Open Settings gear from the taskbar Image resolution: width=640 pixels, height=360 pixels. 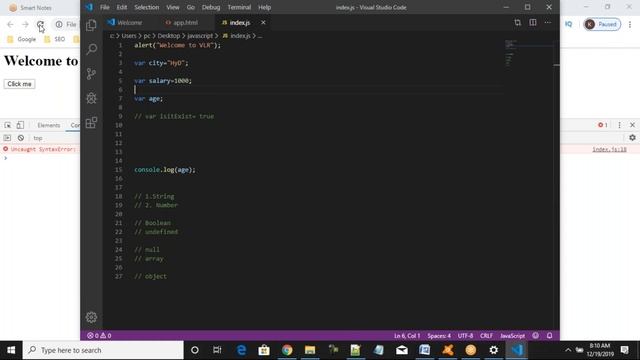click(493, 350)
